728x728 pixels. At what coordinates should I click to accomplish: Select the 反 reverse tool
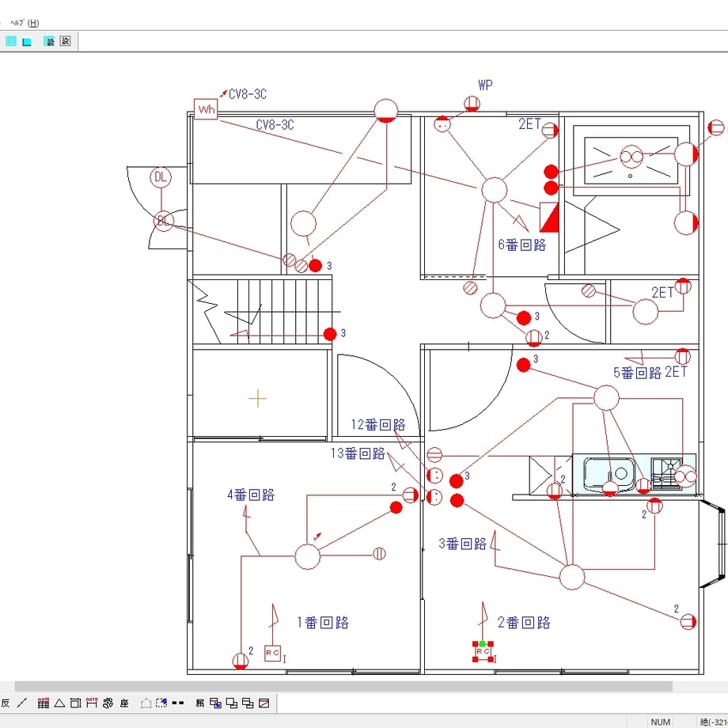pyautogui.click(x=5, y=703)
